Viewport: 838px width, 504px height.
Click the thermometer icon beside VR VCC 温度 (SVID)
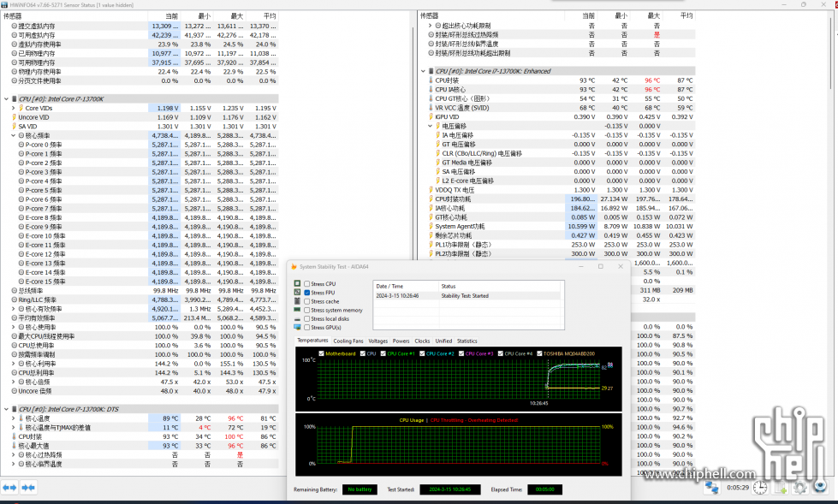[431, 108]
